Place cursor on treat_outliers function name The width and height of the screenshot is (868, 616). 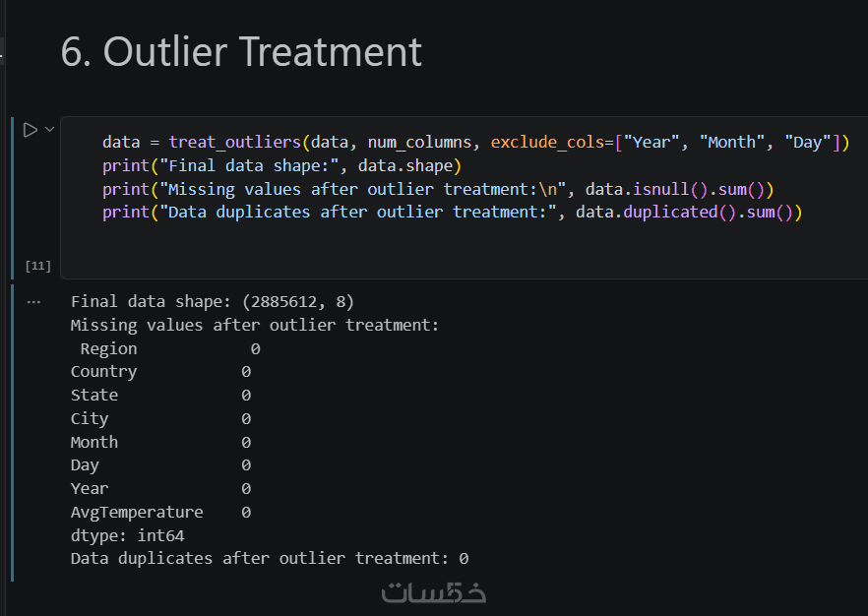234,143
